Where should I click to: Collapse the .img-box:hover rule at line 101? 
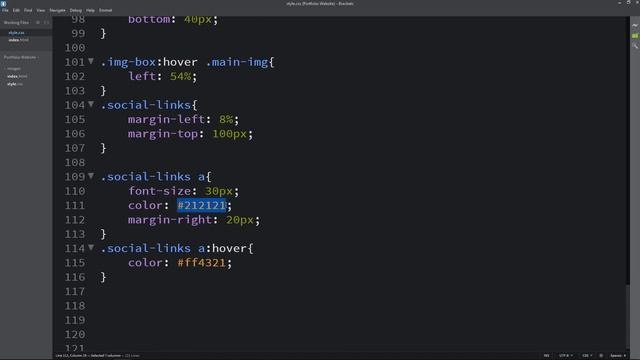[91, 62]
